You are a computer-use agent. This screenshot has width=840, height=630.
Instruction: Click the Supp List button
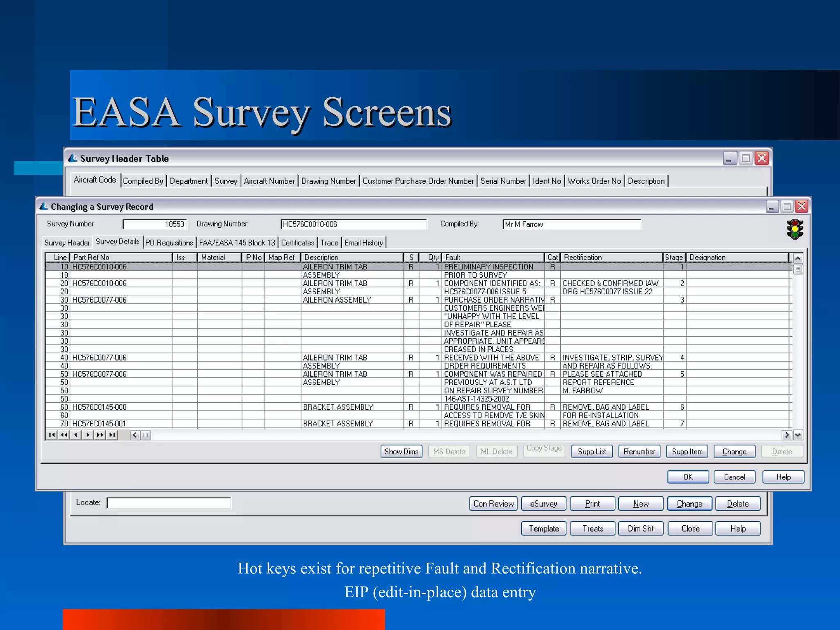pyautogui.click(x=591, y=452)
